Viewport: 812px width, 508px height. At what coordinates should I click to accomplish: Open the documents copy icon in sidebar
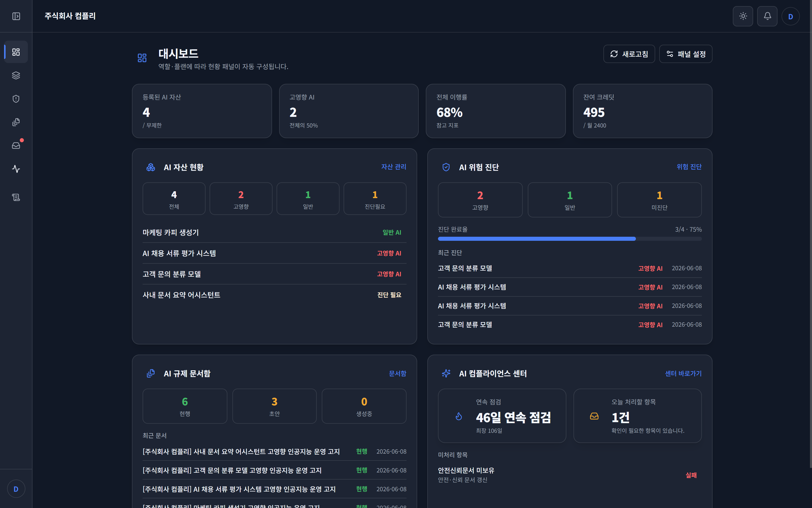coord(16,122)
